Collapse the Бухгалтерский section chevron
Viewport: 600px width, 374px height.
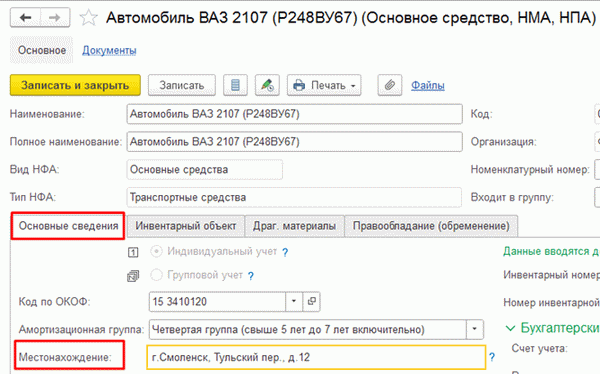tap(510, 328)
